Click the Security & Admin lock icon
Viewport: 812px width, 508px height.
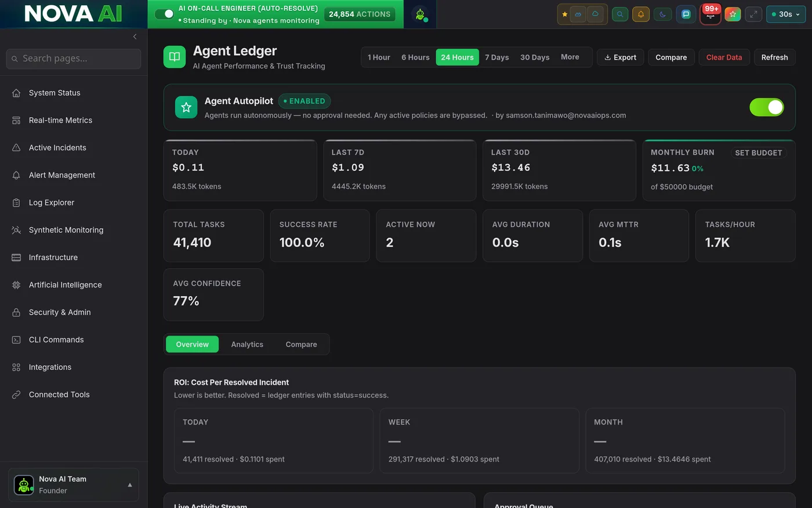[x=16, y=312]
